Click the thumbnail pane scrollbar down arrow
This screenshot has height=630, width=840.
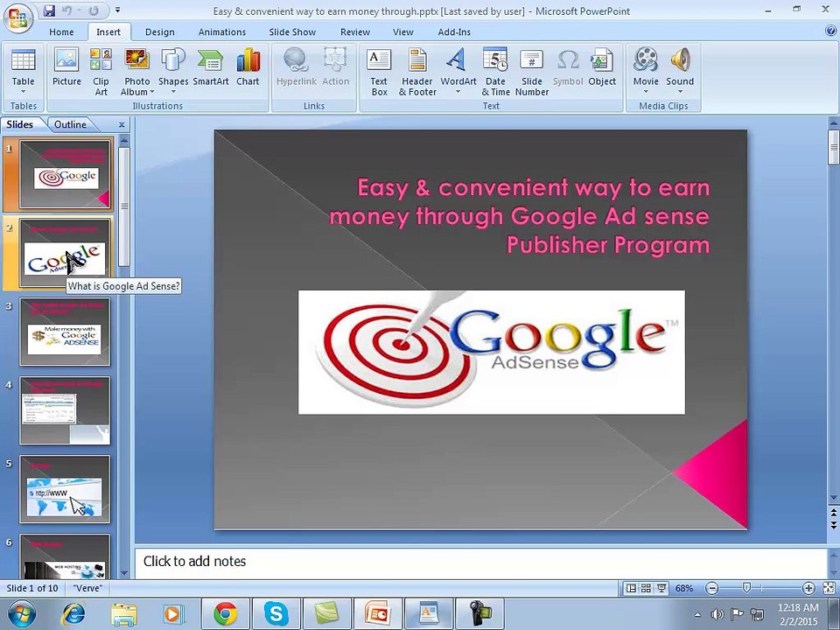[124, 573]
